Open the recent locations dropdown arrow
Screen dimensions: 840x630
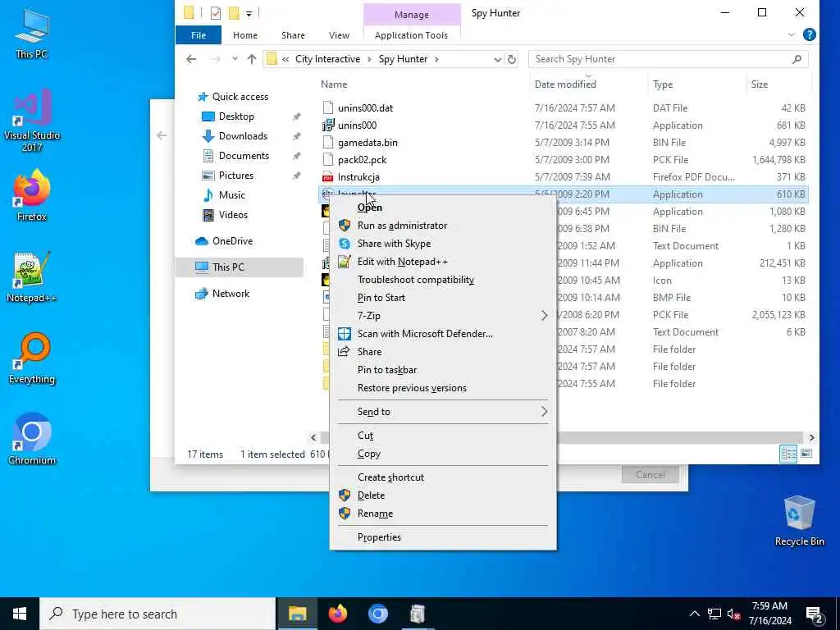click(235, 59)
